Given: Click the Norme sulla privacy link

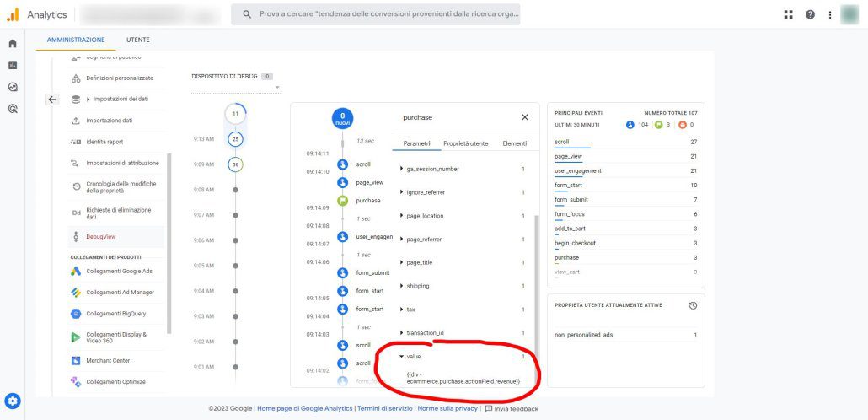Looking at the screenshot, I should (448, 409).
